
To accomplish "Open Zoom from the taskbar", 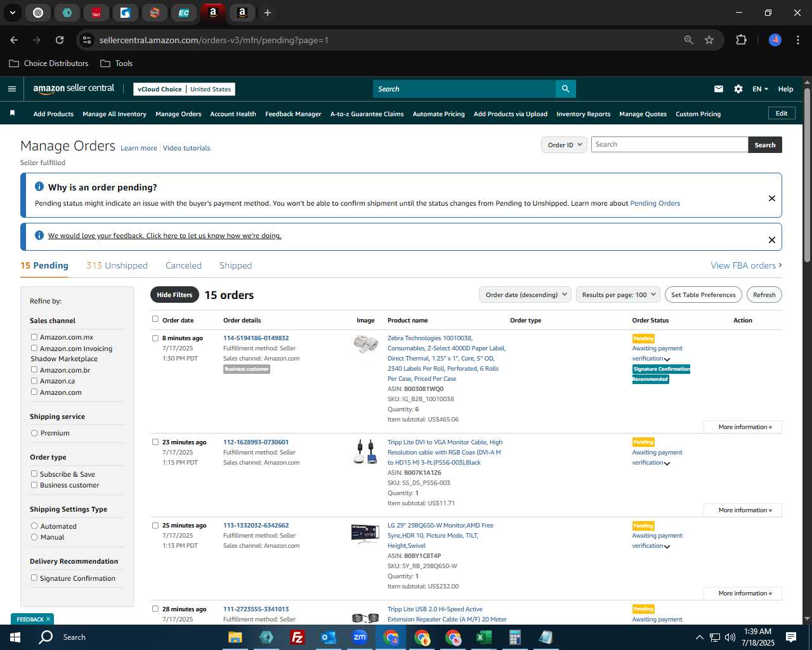I will click(x=360, y=637).
